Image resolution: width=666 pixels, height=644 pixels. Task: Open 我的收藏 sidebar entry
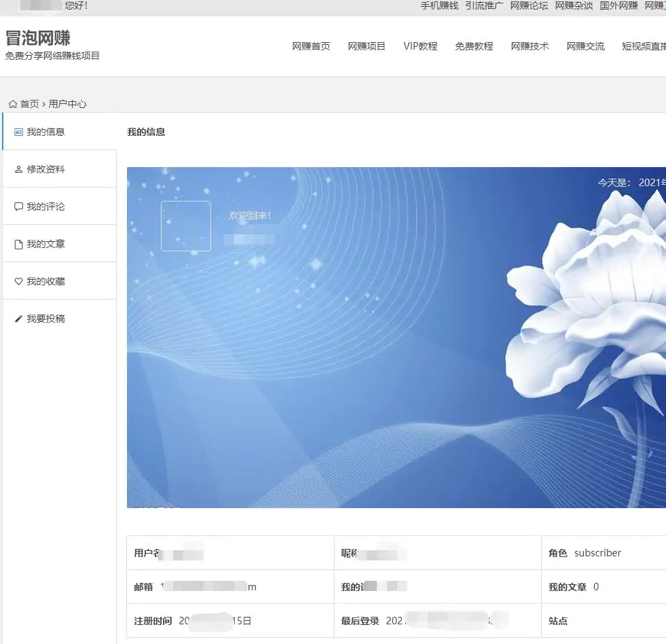[x=60, y=281]
